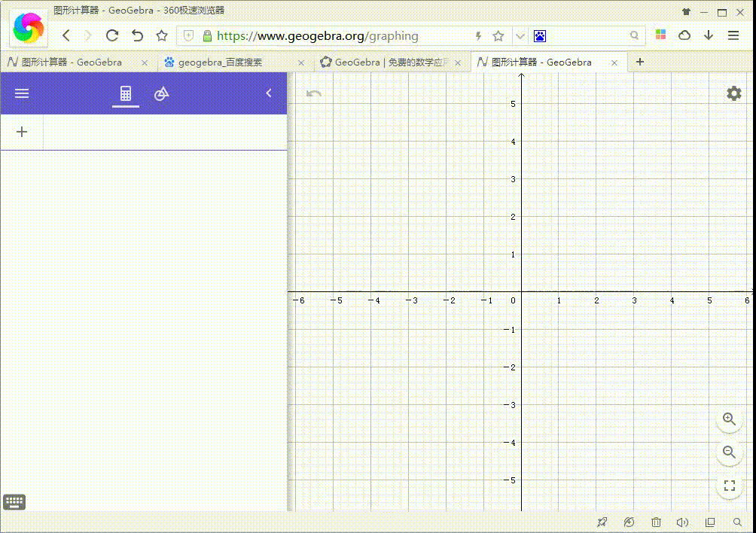Show the virtual keyboard
This screenshot has width=756, height=533.
[14, 501]
